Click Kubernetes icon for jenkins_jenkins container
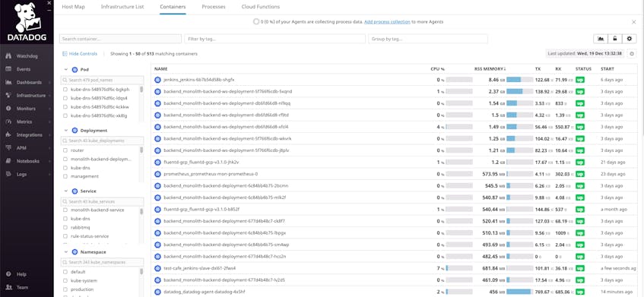The width and height of the screenshot is (644, 297). [157, 80]
